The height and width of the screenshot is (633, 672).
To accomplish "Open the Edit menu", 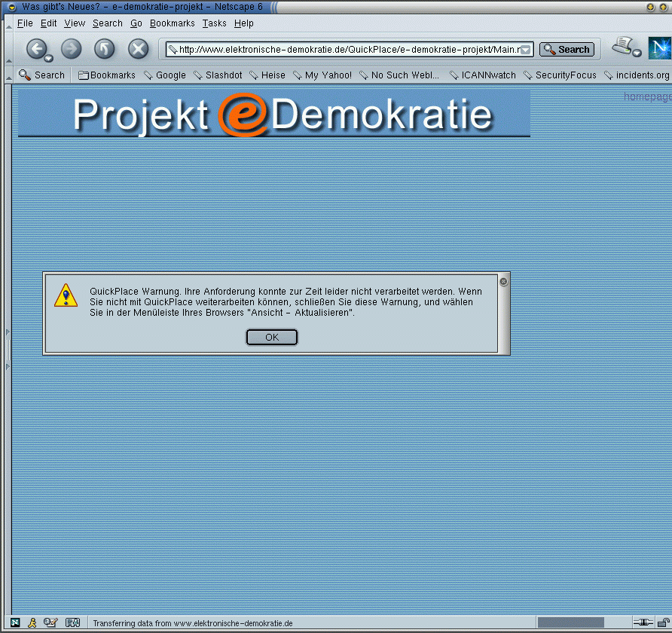I will click(48, 23).
